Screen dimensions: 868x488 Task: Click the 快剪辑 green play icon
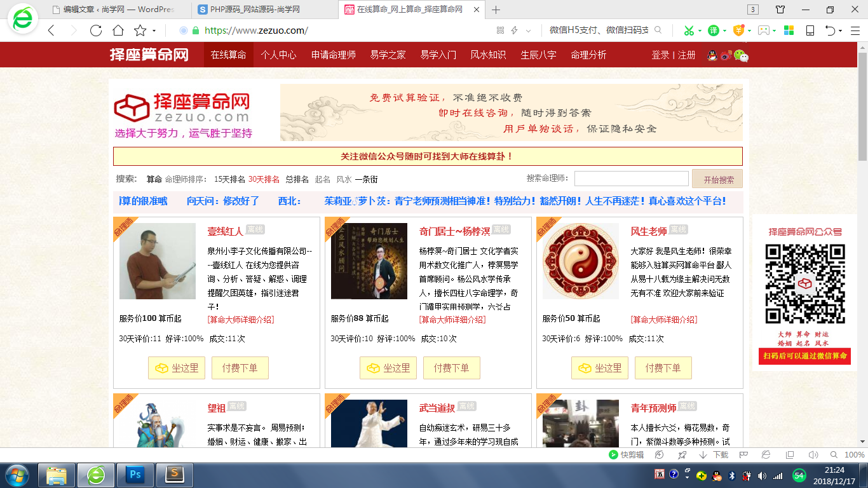point(613,455)
